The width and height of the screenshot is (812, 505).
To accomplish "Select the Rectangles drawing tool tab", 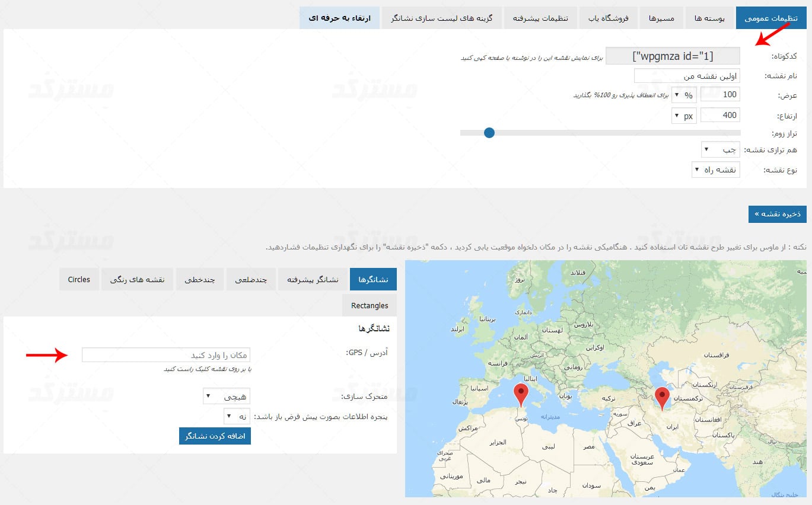I will (x=369, y=305).
